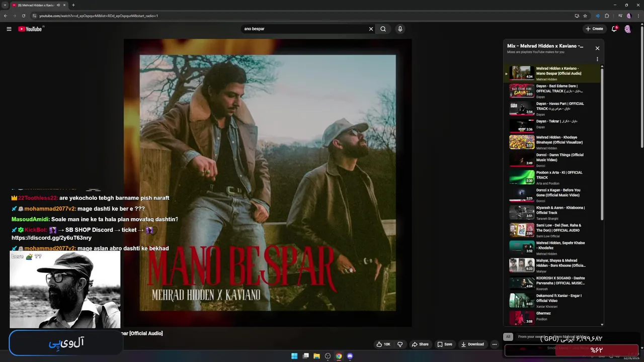The width and height of the screenshot is (644, 362).
Task: Select the All filter chip
Action: point(508,337)
